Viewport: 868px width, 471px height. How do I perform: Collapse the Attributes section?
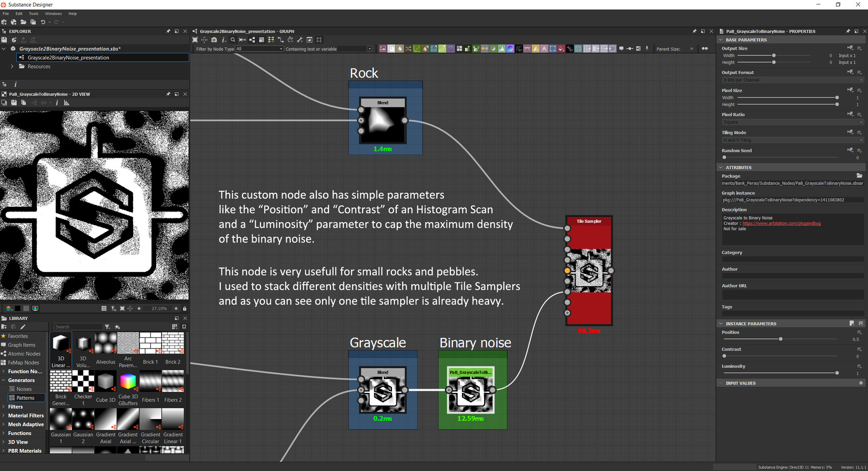point(721,167)
